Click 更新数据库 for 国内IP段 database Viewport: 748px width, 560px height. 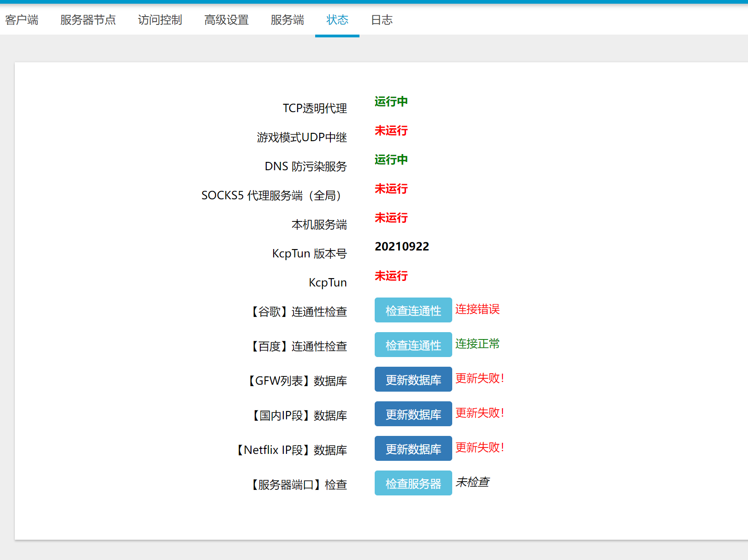(x=413, y=414)
